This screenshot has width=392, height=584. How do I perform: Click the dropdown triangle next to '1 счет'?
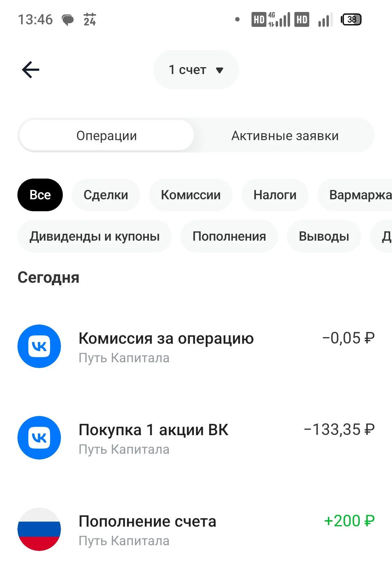coord(219,70)
